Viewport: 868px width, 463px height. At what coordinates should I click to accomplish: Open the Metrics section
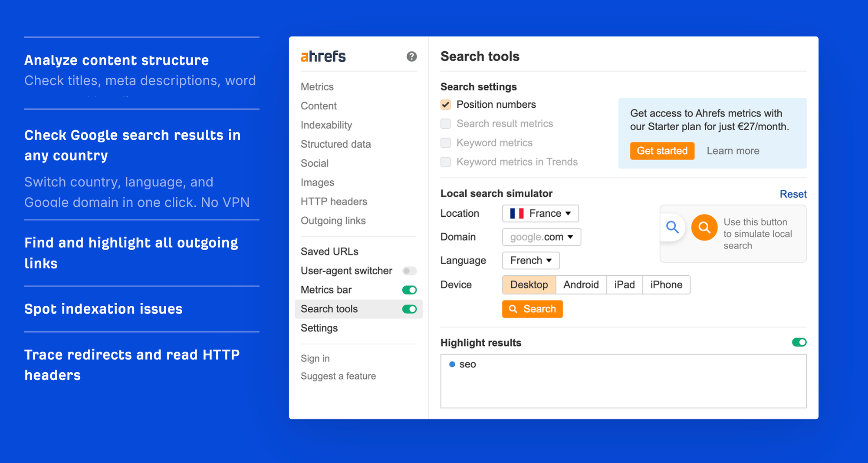pos(317,87)
